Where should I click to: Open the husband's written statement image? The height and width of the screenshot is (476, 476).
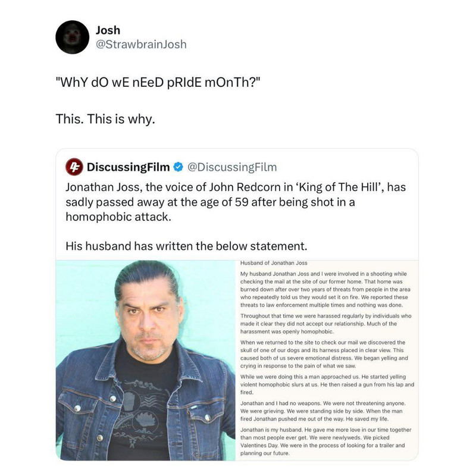(x=327, y=360)
